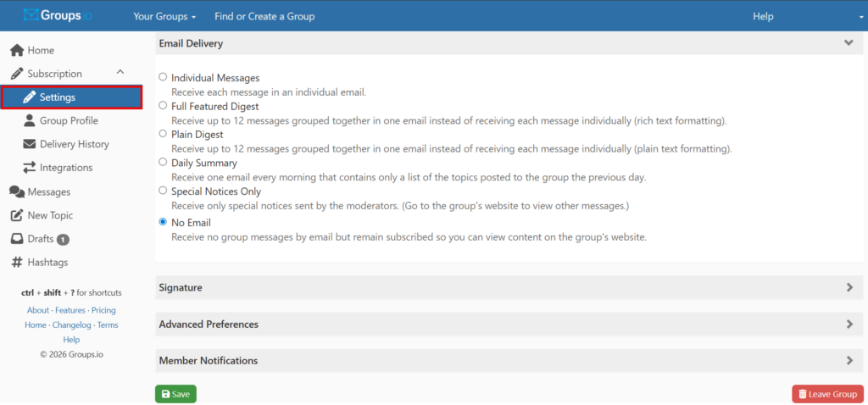Open the footer Home link
This screenshot has height=405, width=868.
click(x=36, y=325)
